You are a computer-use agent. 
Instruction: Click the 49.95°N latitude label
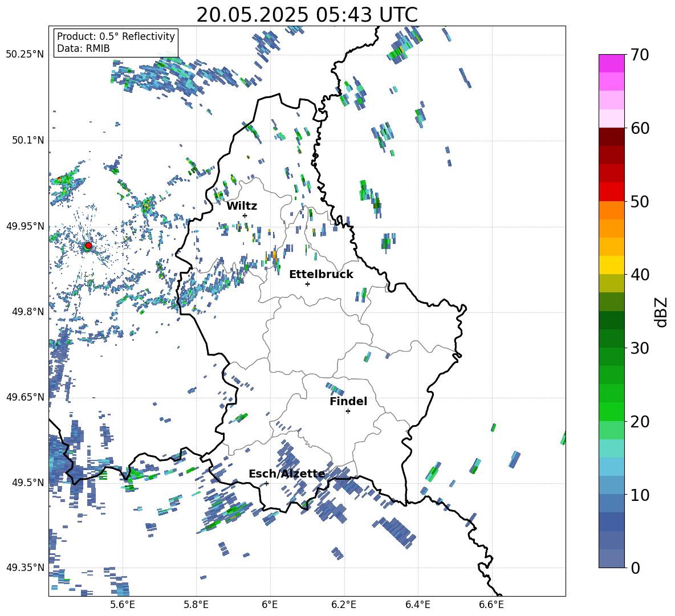click(x=25, y=226)
